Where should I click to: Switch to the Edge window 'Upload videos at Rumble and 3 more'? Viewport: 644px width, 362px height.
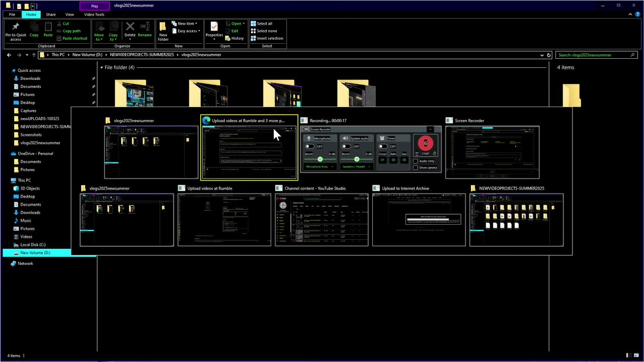coord(250,147)
